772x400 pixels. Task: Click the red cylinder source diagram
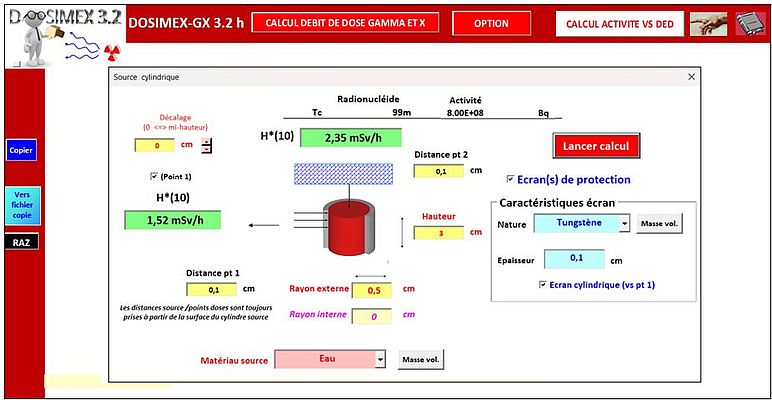pyautogui.click(x=343, y=228)
